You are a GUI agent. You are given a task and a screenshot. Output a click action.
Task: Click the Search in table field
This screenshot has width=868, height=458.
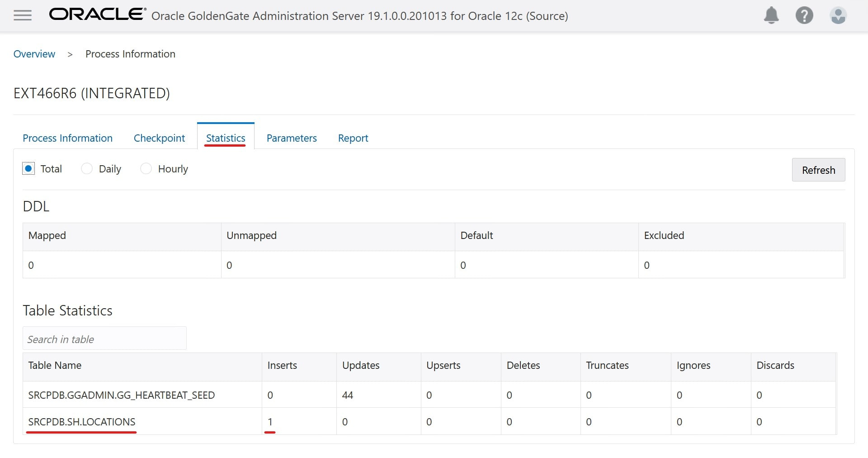pos(104,339)
